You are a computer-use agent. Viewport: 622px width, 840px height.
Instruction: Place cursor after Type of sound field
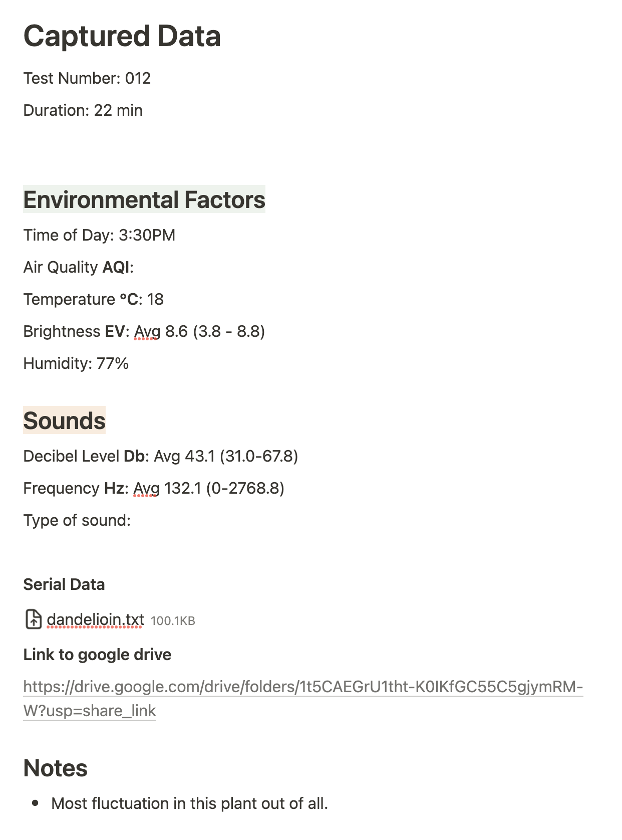coord(132,520)
